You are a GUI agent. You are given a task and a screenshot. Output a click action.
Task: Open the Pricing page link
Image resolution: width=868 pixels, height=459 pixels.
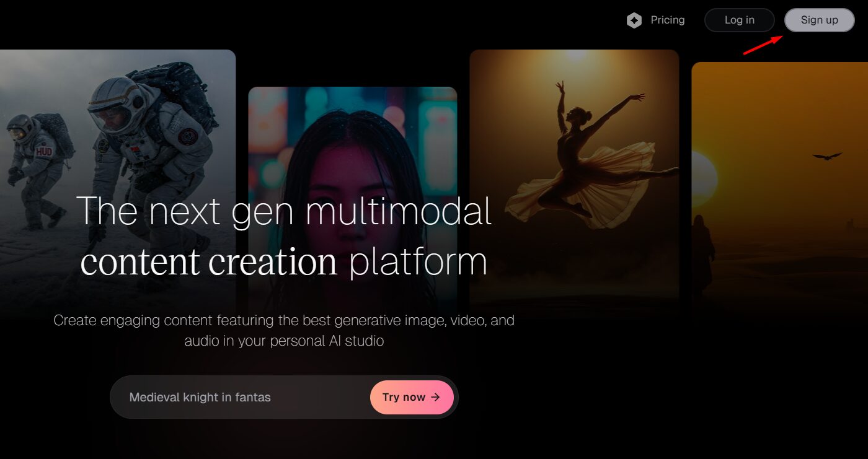[667, 20]
